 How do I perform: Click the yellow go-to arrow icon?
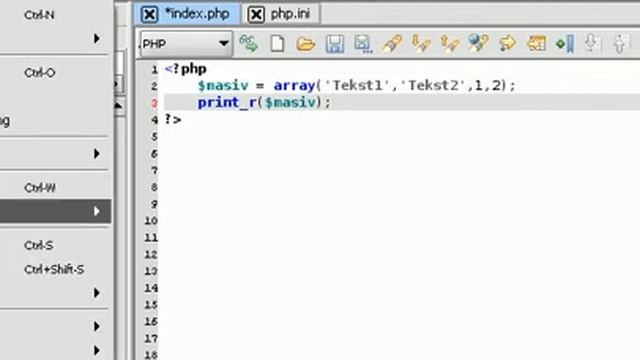click(x=507, y=43)
